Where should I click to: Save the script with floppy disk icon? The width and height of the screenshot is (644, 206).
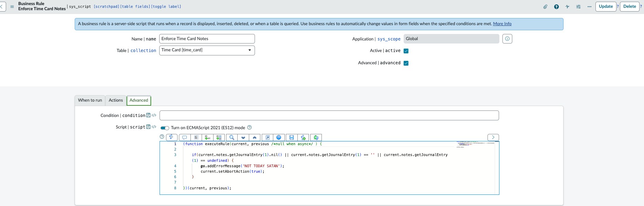point(291,137)
